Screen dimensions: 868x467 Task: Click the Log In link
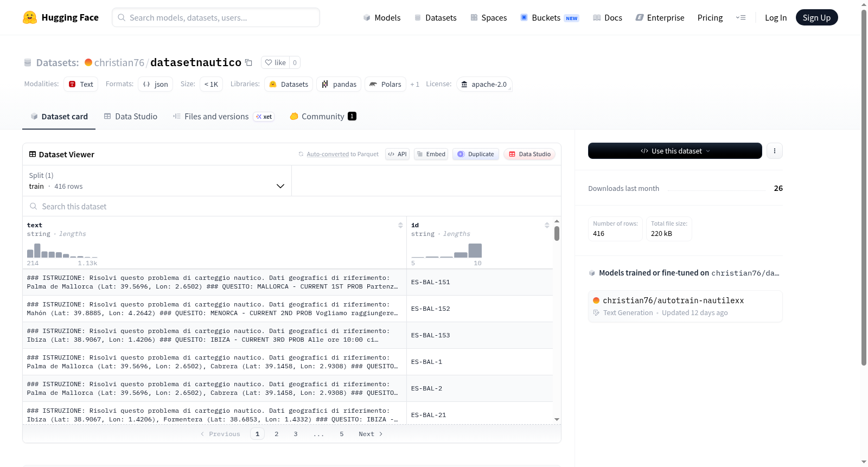click(776, 17)
